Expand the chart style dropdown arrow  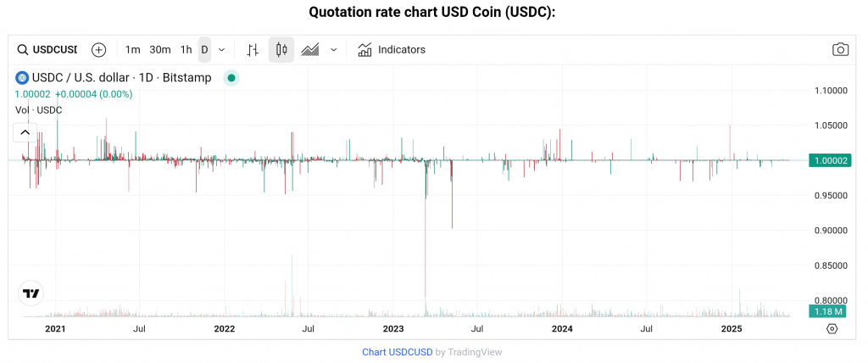tap(334, 50)
